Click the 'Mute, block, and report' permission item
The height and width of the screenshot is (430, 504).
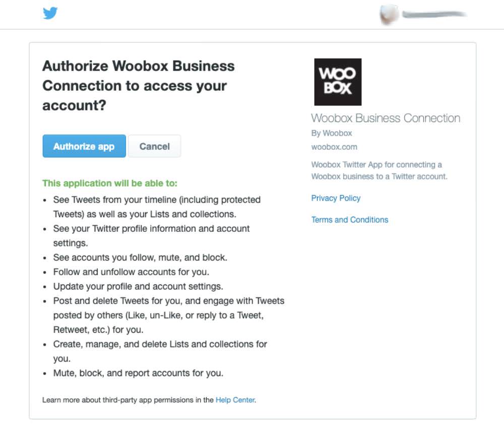[138, 373]
